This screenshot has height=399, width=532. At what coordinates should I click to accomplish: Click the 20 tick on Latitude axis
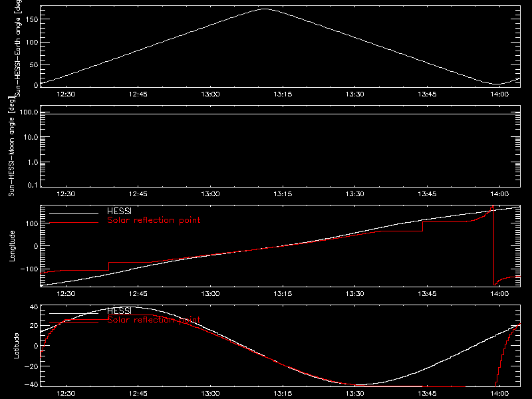tap(34, 326)
